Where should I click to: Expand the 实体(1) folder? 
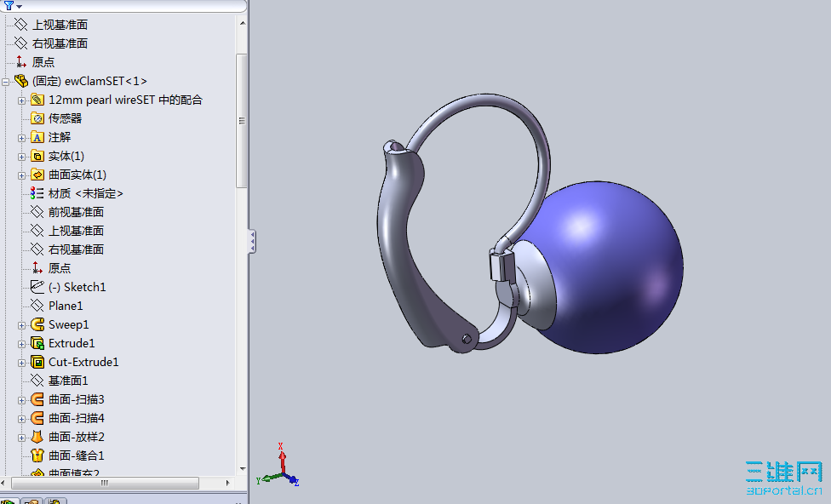coord(20,156)
